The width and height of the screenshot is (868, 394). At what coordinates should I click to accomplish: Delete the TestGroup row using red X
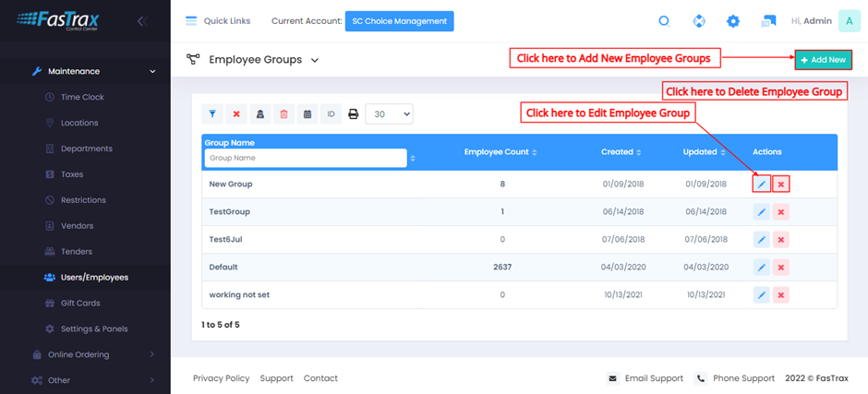click(x=781, y=212)
